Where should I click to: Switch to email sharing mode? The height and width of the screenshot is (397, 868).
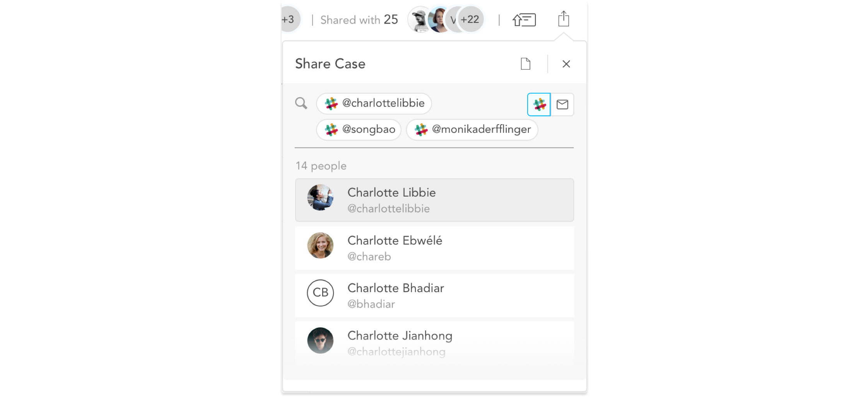click(562, 104)
